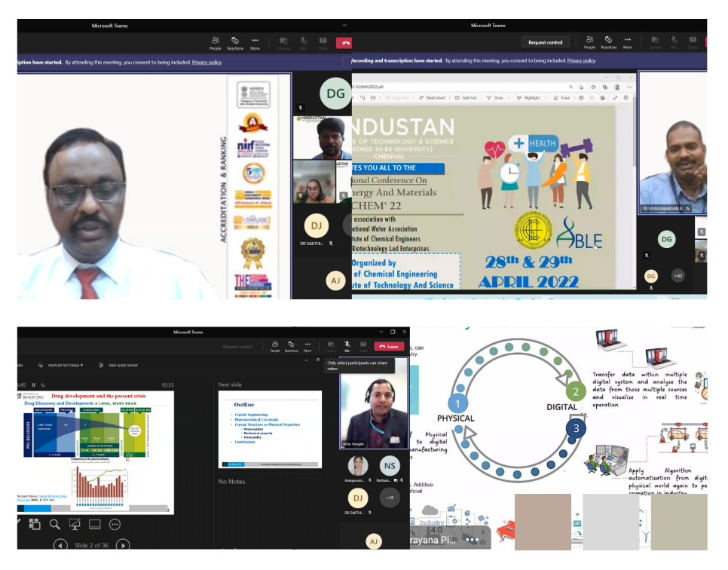Select NS participant avatar

390,466
